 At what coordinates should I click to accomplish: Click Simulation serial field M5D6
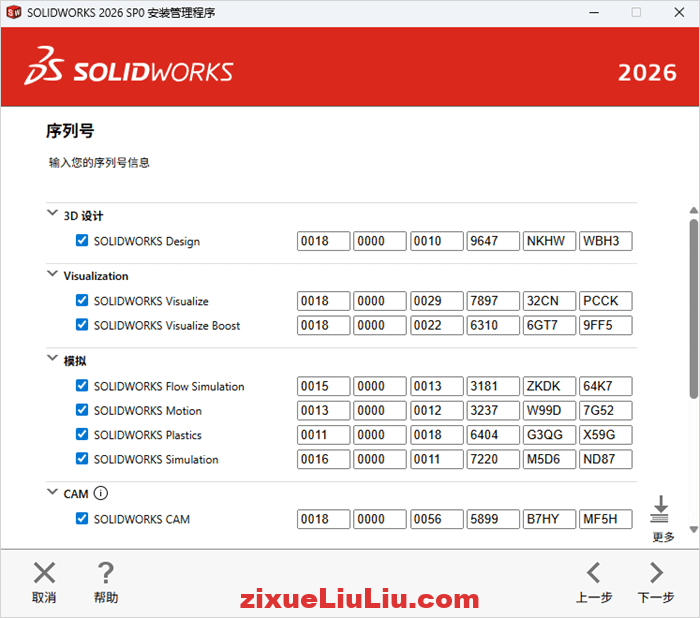point(549,459)
